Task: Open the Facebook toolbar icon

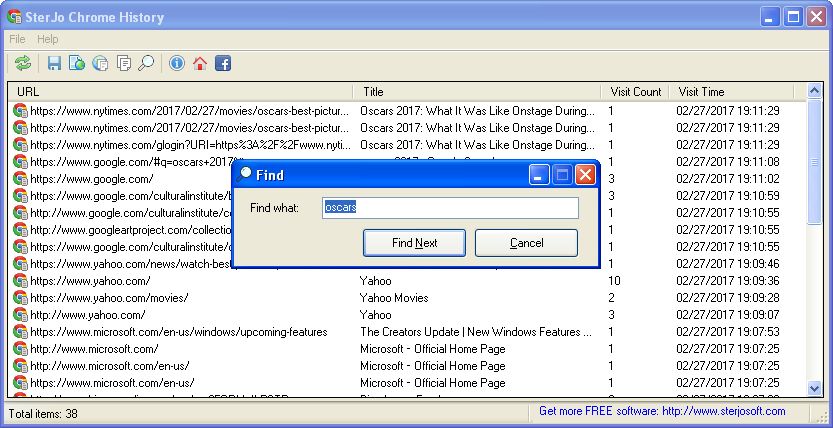Action: pos(223,64)
